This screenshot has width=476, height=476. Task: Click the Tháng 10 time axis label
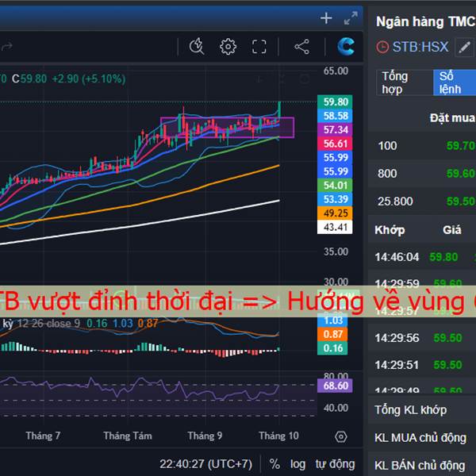point(278,436)
